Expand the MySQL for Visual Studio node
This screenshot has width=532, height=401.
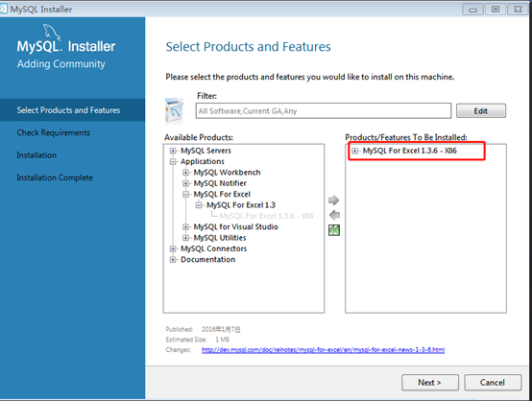pos(185,226)
